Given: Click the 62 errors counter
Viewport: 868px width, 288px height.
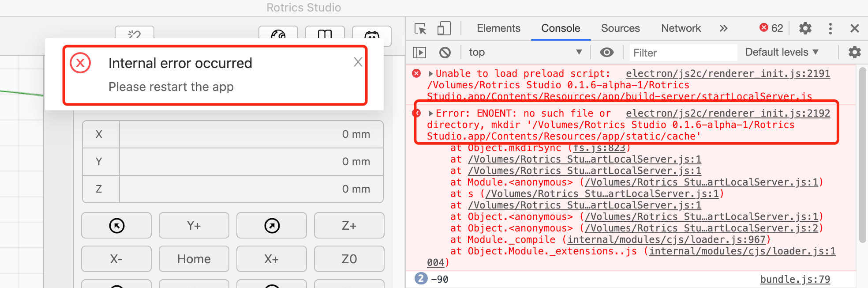Looking at the screenshot, I should pyautogui.click(x=771, y=28).
